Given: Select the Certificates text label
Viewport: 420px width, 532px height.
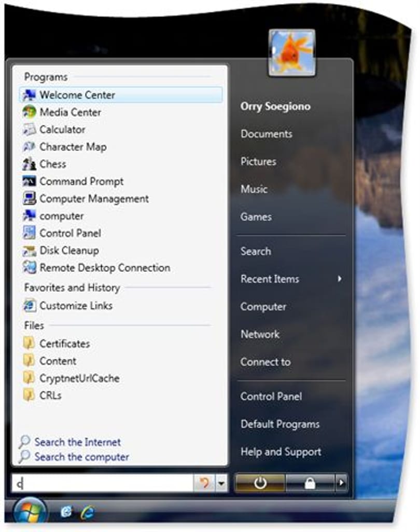Looking at the screenshot, I should [x=65, y=344].
